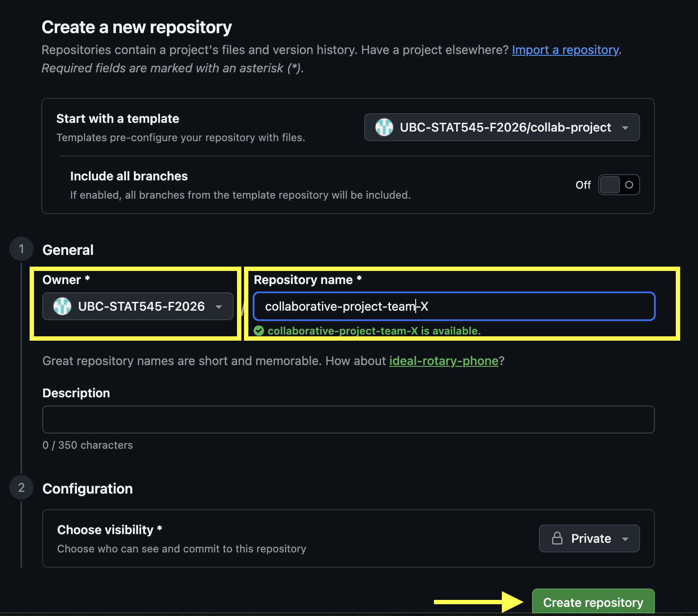Click the 'Required fields are marked with an asterisk' note
The image size is (698, 616).
pyautogui.click(x=173, y=68)
